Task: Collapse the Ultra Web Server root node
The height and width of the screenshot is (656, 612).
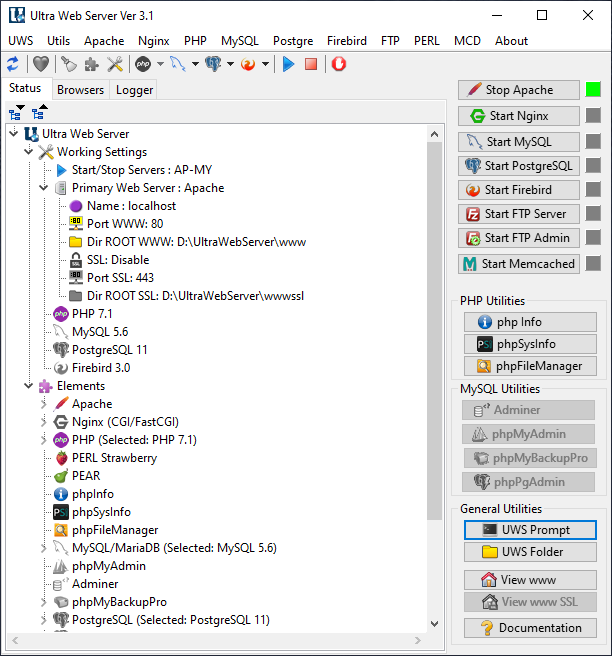Action: tap(14, 133)
